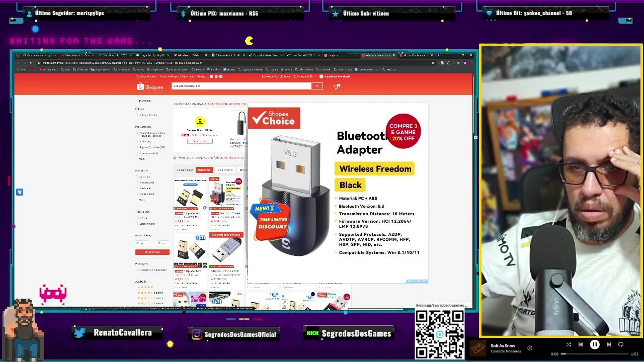Check the Minas Gerais location checkbox
The height and width of the screenshot is (362, 644).
(137, 194)
